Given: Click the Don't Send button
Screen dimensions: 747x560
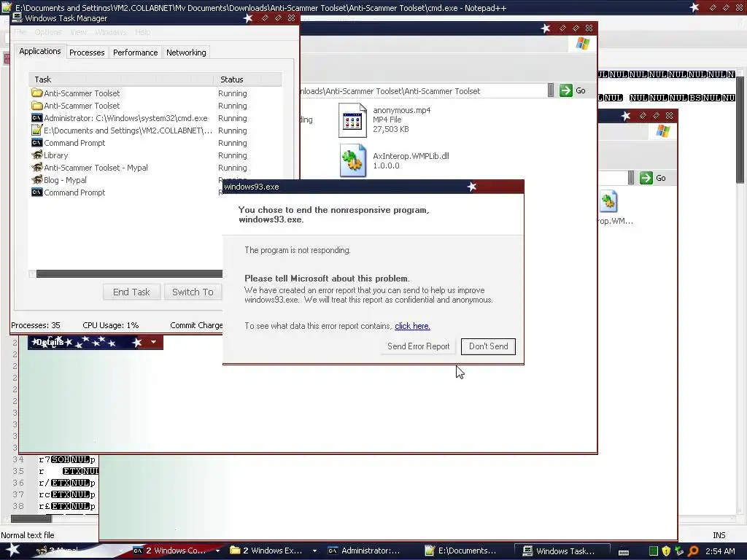Looking at the screenshot, I should (488, 346).
